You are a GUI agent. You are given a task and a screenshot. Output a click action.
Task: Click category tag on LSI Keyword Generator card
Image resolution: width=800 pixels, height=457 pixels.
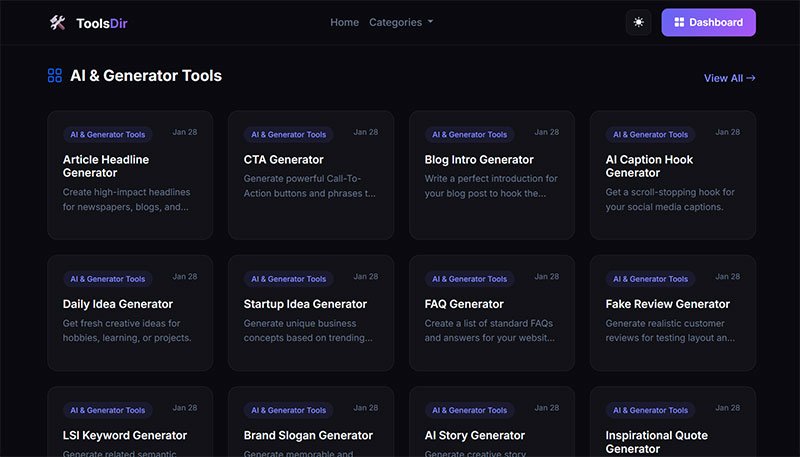pyautogui.click(x=108, y=410)
